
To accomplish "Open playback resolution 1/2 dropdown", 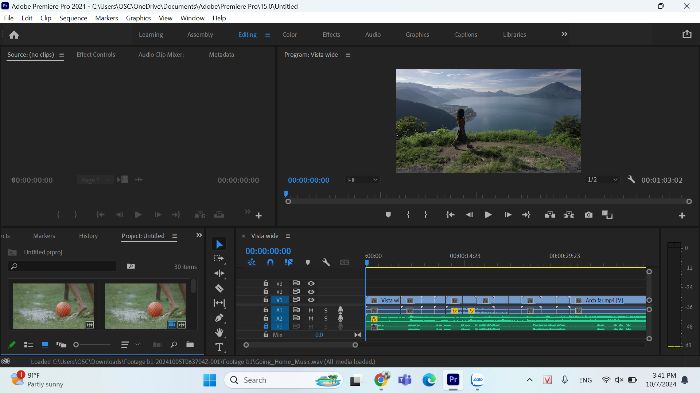I will point(602,180).
